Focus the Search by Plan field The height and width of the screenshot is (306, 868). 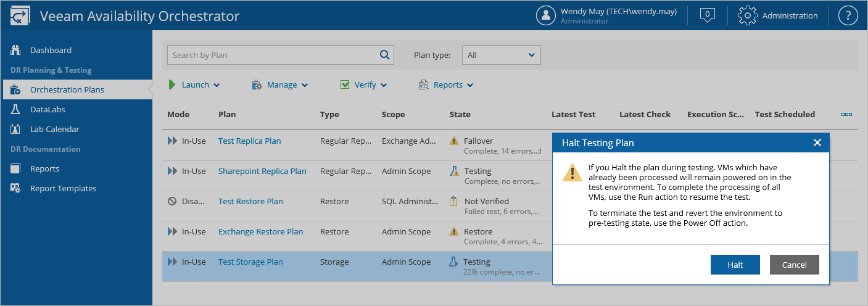pyautogui.click(x=271, y=55)
